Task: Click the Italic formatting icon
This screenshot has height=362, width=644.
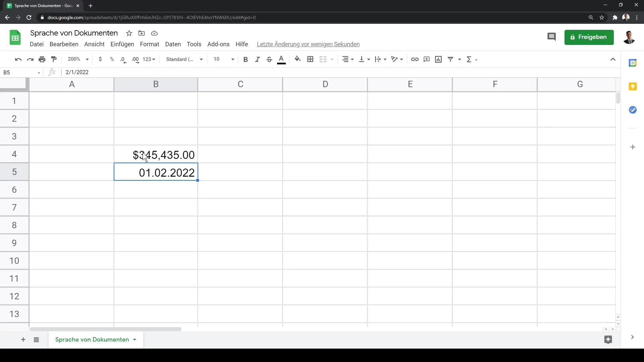Action: (x=257, y=59)
